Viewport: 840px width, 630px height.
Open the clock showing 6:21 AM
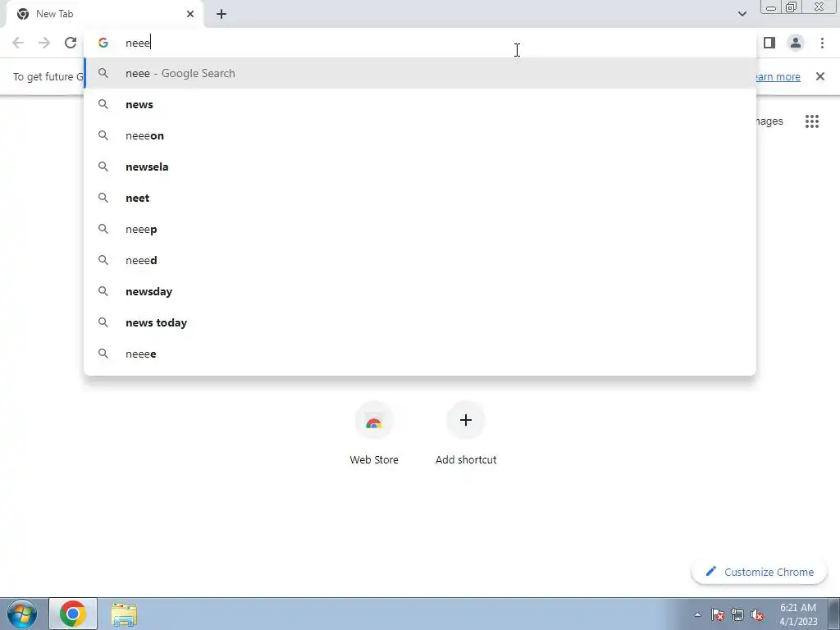pyautogui.click(x=797, y=614)
